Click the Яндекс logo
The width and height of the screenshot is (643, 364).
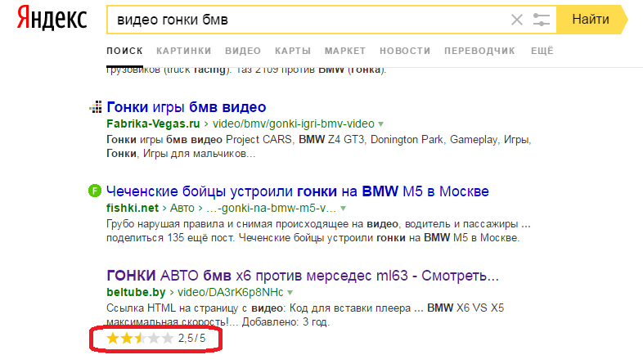pyautogui.click(x=52, y=19)
